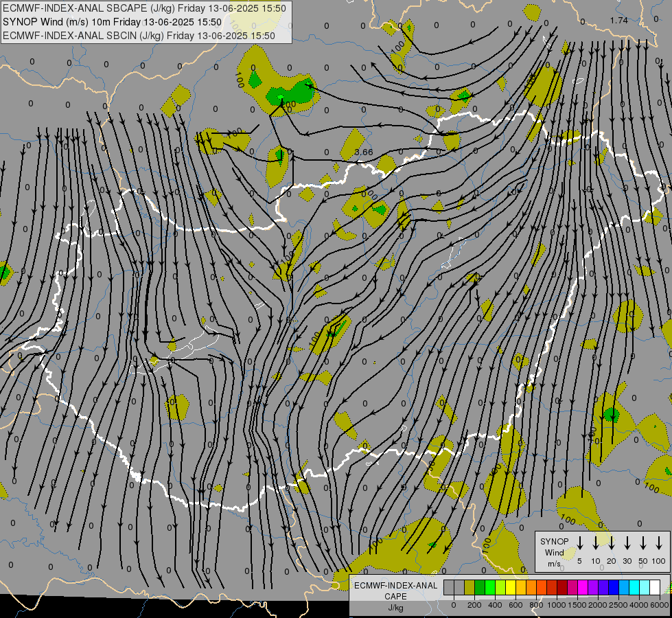Screen dimensions: 672x618
Task: Pick the dark red 1000 J/kg swatch
Action: click(x=562, y=587)
